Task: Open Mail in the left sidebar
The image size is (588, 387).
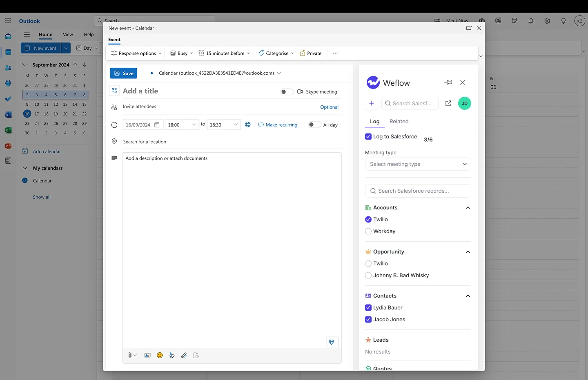Action: point(8,36)
